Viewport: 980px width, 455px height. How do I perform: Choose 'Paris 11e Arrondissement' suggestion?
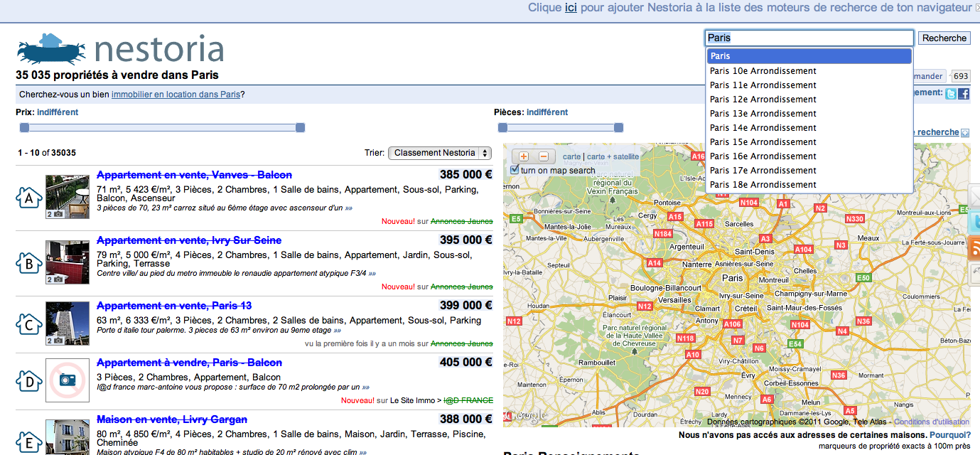click(809, 85)
